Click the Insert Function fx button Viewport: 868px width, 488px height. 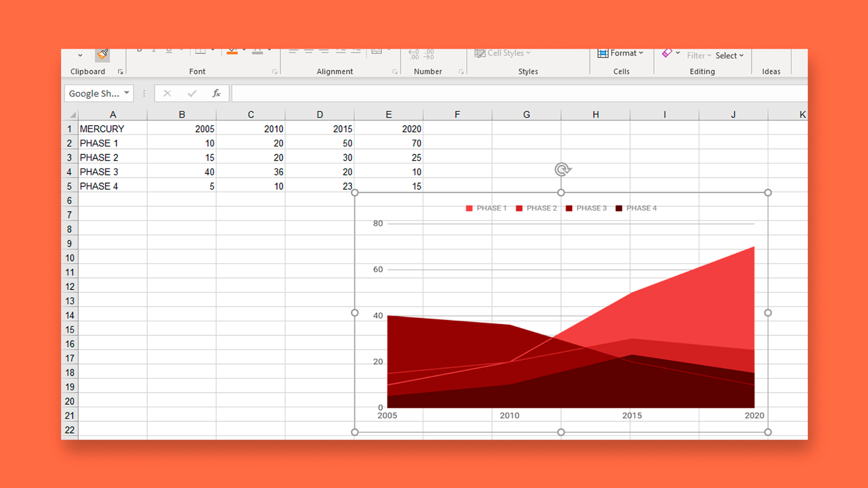pyautogui.click(x=216, y=93)
